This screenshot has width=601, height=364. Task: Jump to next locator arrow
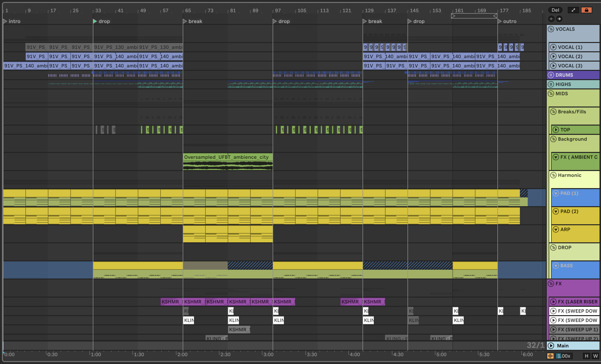coord(559,19)
